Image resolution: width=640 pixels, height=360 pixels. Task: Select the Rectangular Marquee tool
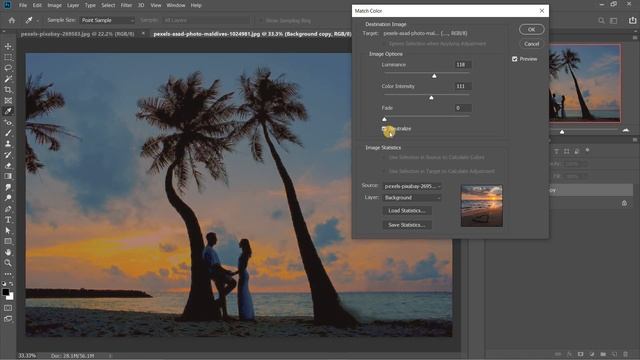(8, 57)
